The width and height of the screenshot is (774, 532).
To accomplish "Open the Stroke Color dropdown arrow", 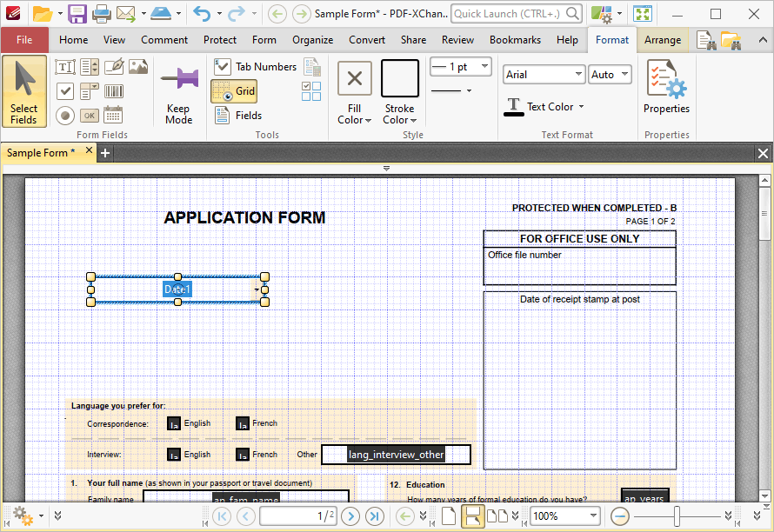I will click(x=413, y=121).
